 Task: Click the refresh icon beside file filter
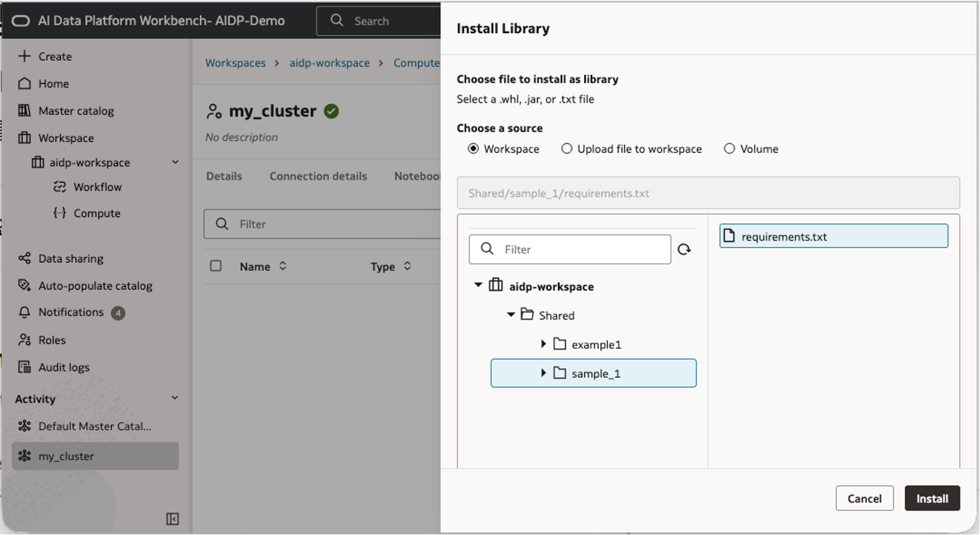pyautogui.click(x=684, y=249)
